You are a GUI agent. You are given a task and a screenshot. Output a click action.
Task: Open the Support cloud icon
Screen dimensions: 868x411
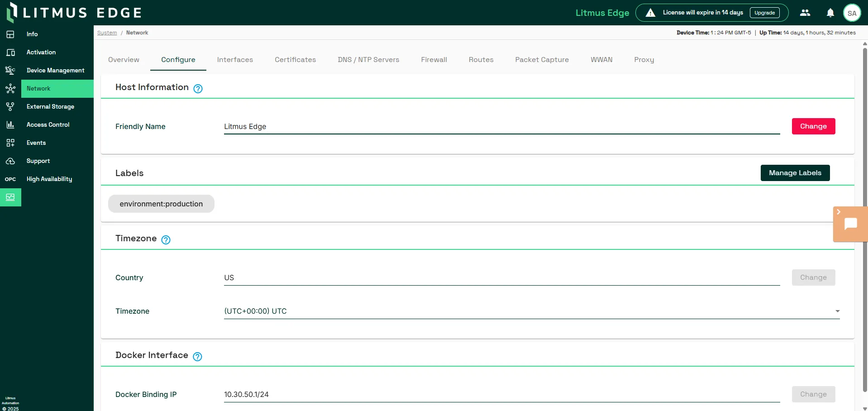(x=10, y=161)
